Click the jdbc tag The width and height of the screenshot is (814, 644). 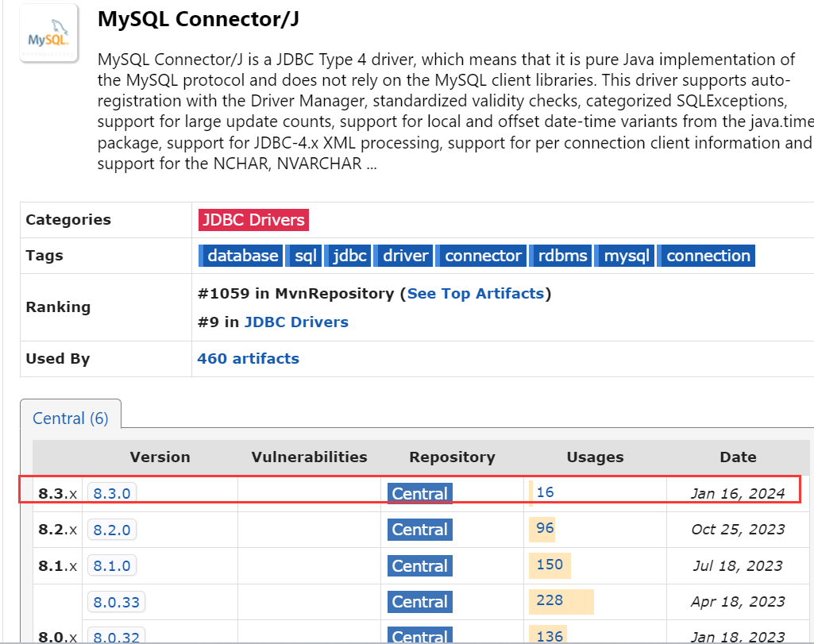(x=348, y=256)
